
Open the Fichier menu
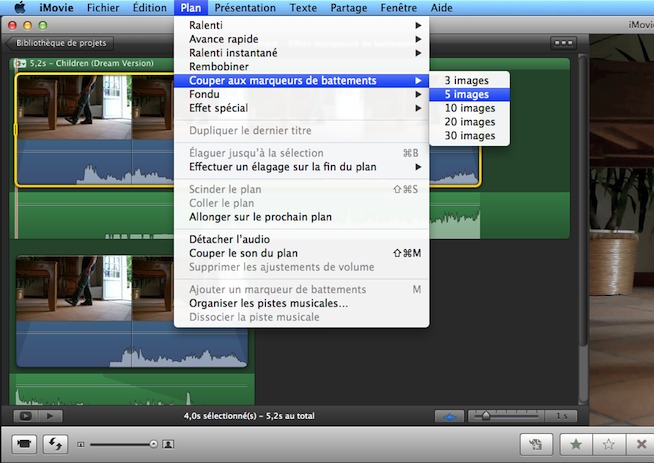coord(103,8)
